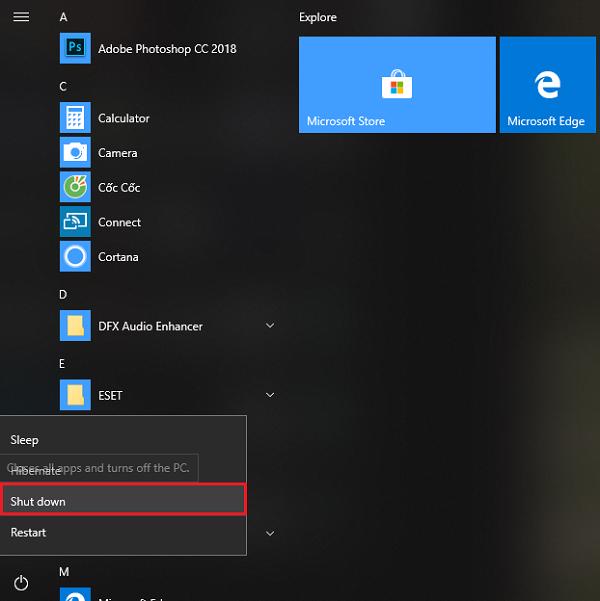Expand the ESET folder chevron
Screen dimensions: 600x601
[x=270, y=395]
